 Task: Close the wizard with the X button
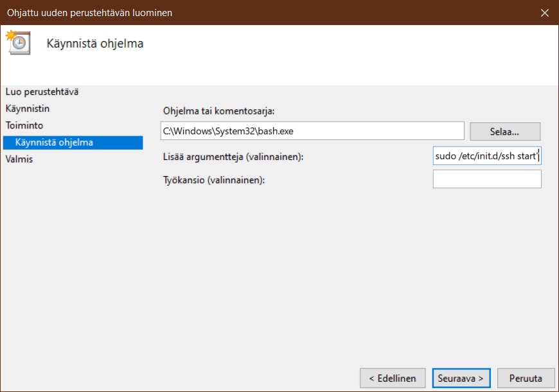544,12
